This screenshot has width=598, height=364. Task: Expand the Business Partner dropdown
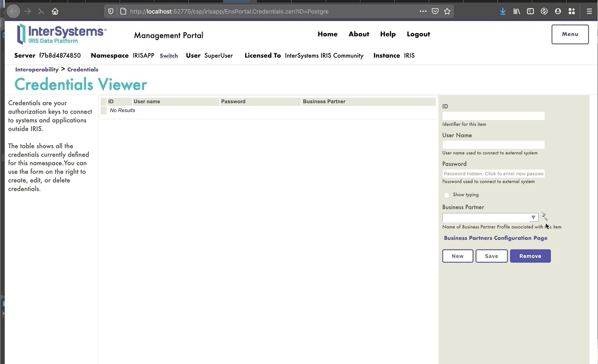533,218
